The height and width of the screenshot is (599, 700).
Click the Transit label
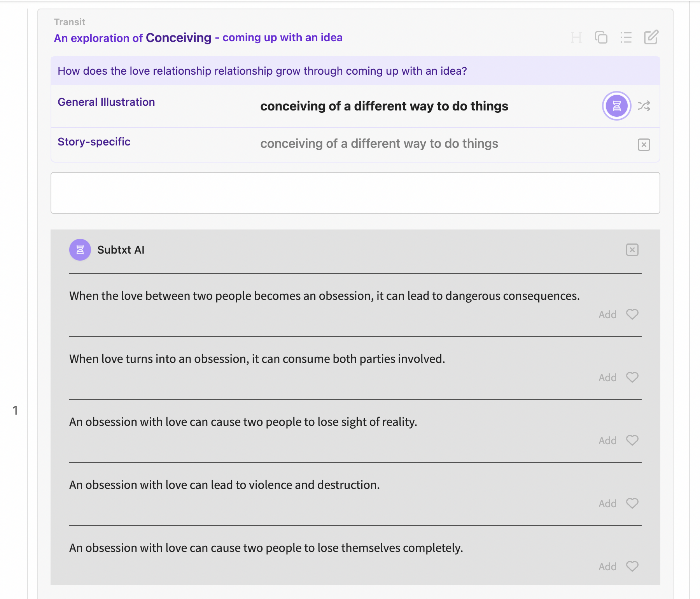(69, 22)
